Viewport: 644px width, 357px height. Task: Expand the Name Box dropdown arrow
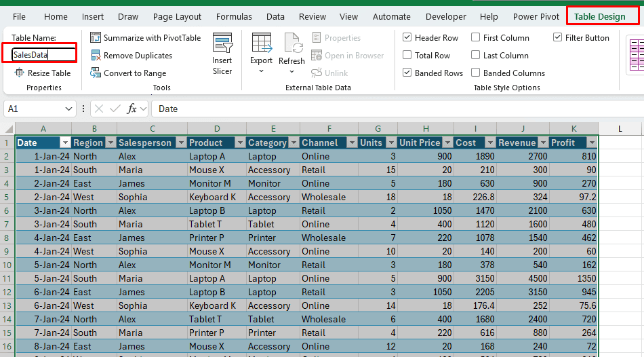click(x=68, y=109)
